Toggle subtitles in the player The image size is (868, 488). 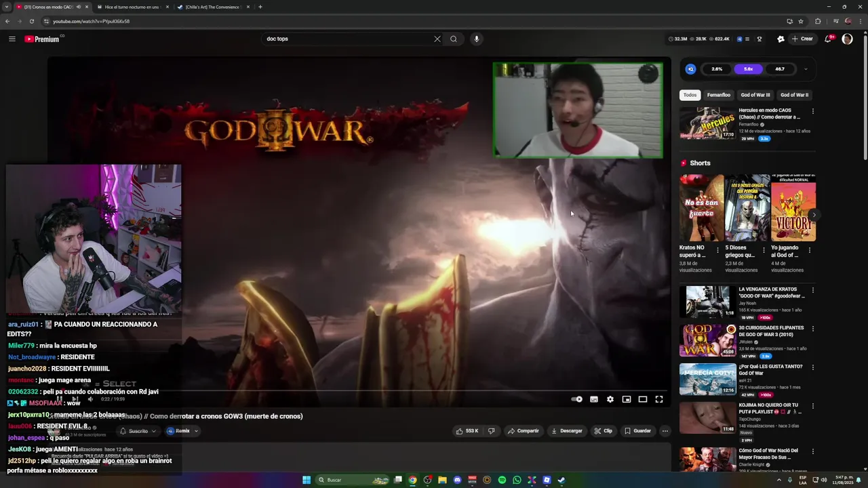click(x=594, y=399)
